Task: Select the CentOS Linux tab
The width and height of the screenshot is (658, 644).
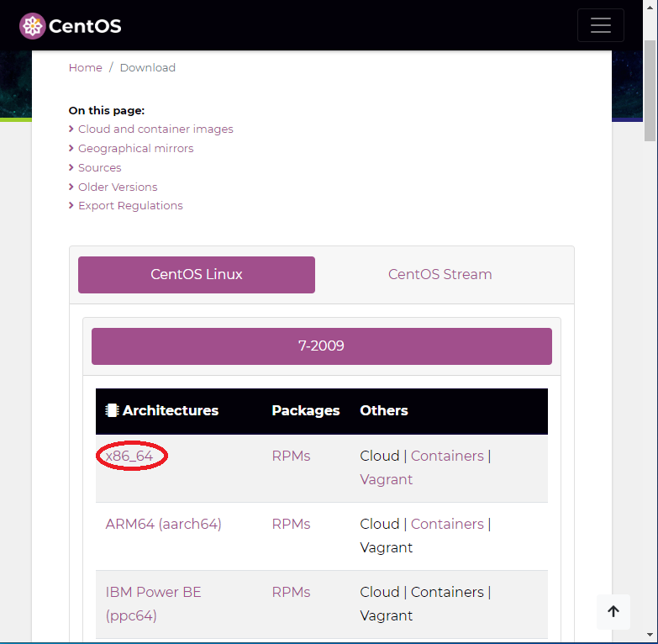Action: 197,275
